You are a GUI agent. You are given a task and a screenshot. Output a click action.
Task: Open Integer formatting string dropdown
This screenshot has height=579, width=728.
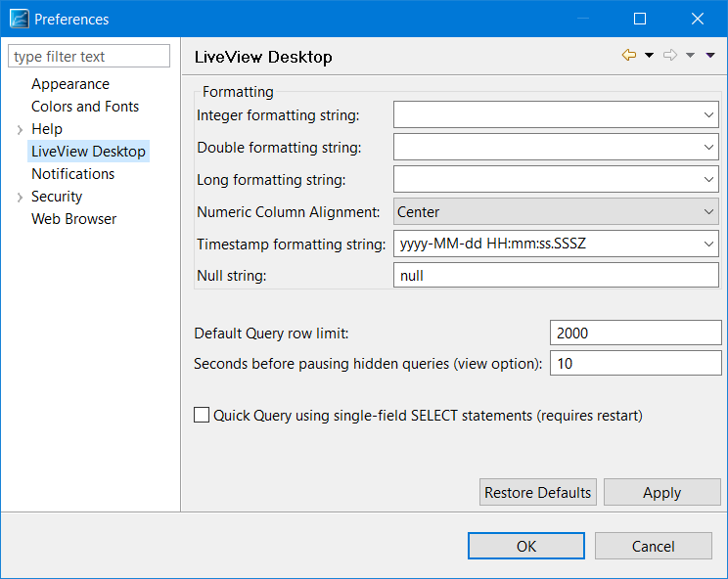point(708,115)
